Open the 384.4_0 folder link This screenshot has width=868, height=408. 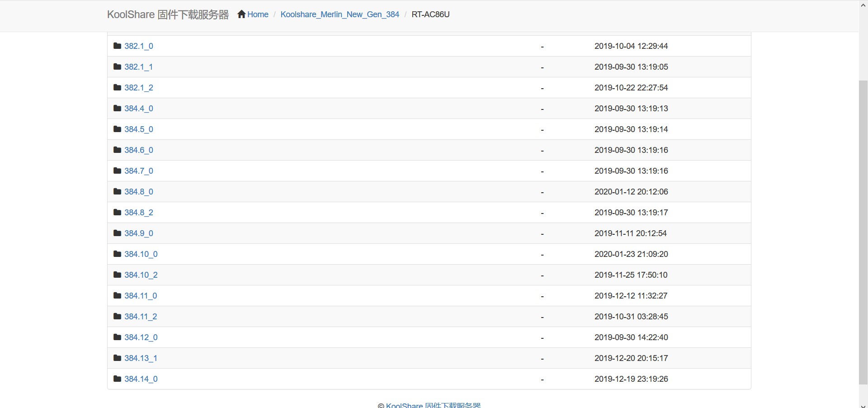pyautogui.click(x=139, y=109)
